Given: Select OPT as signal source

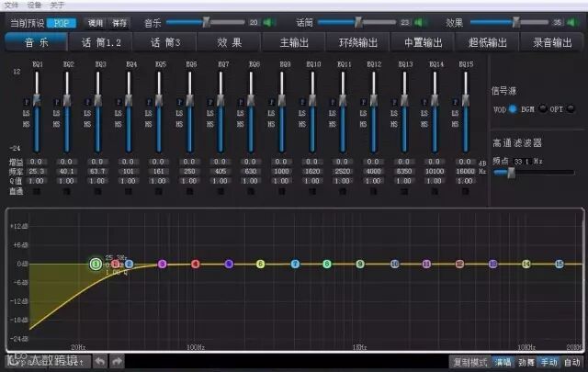Looking at the screenshot, I should pos(571,108).
